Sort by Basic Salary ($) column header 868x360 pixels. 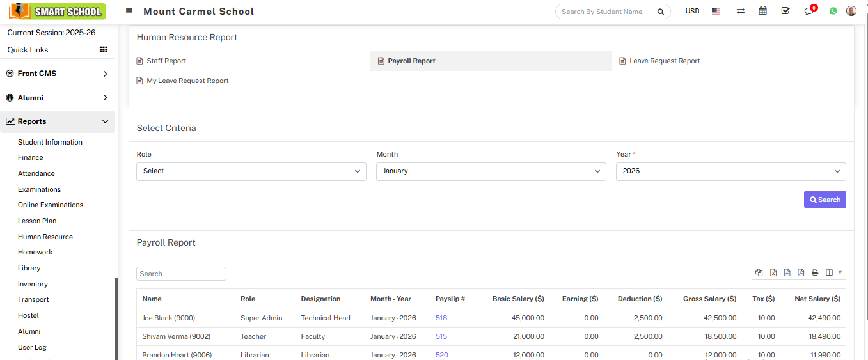coord(518,299)
